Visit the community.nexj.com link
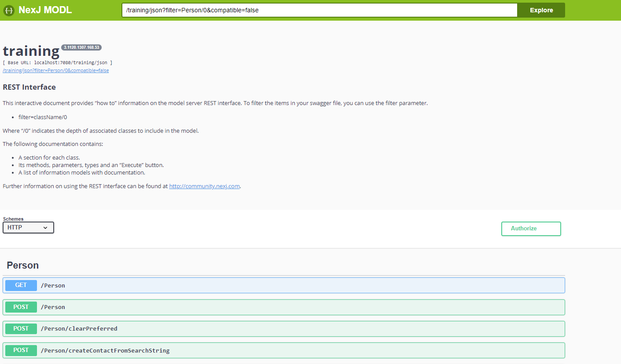621x364 pixels. (x=204, y=186)
